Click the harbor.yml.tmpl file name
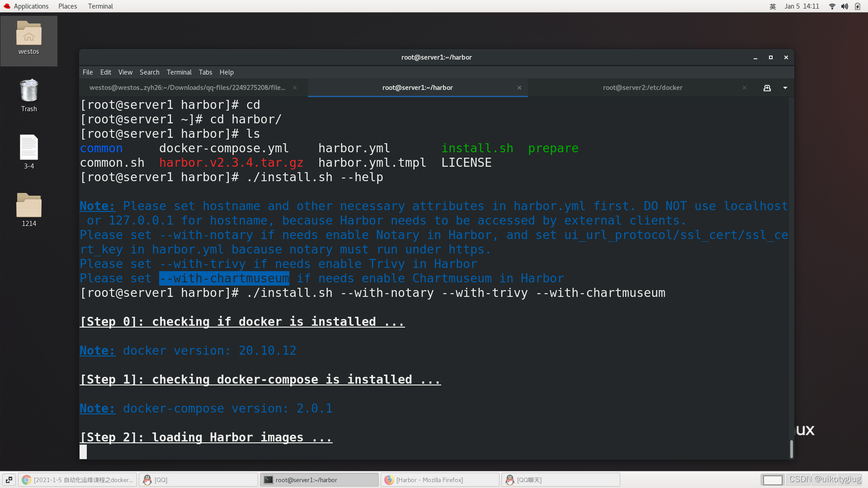This screenshot has width=868, height=488. click(372, 163)
